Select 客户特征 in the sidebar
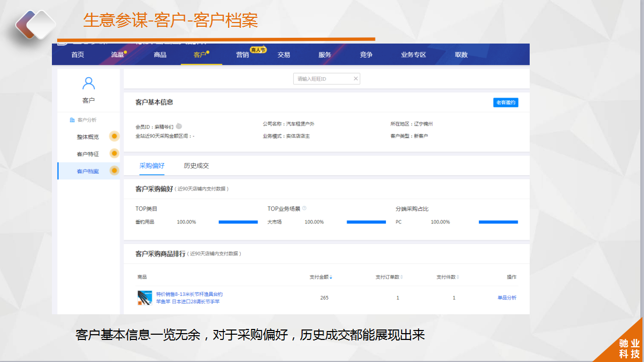This screenshot has height=362, width=644. tap(88, 154)
